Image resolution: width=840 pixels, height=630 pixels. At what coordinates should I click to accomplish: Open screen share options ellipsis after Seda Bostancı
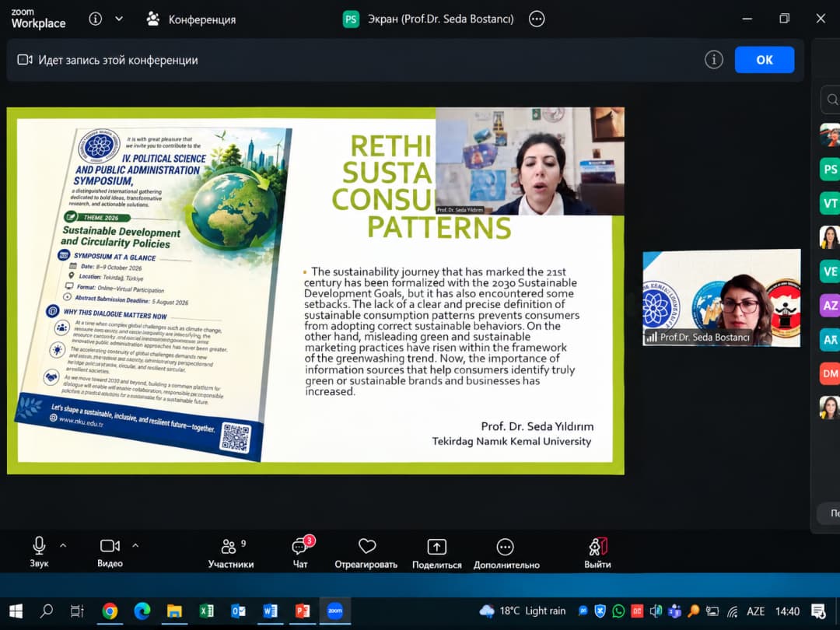(536, 19)
